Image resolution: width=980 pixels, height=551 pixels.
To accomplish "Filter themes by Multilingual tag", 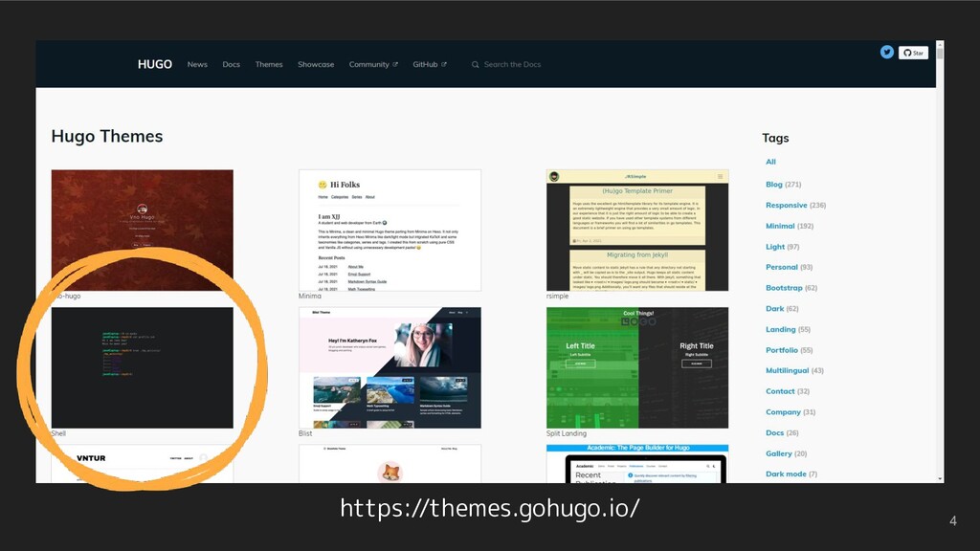I will 794,370.
